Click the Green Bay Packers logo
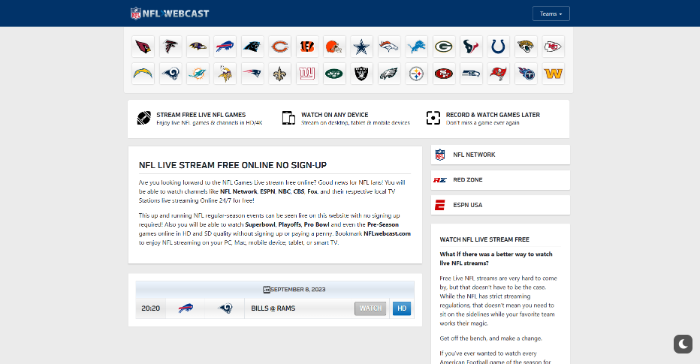This screenshot has width=700, height=364. [444, 46]
